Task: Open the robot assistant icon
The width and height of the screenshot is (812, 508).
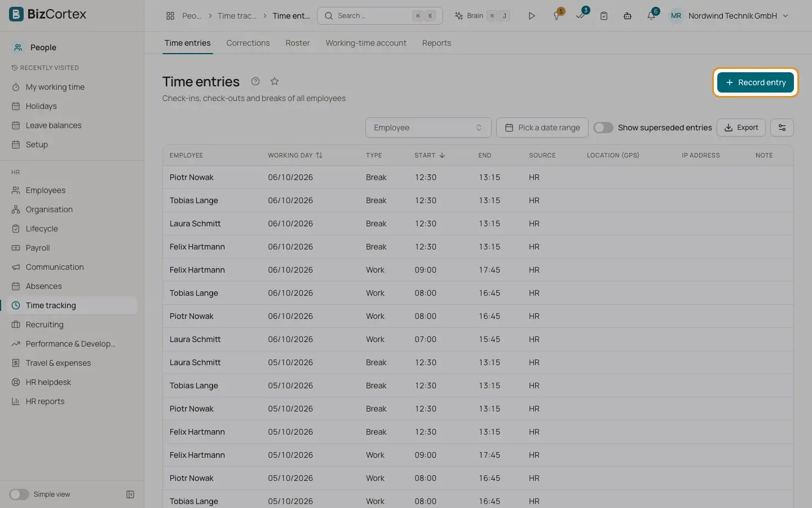Action: pos(628,16)
